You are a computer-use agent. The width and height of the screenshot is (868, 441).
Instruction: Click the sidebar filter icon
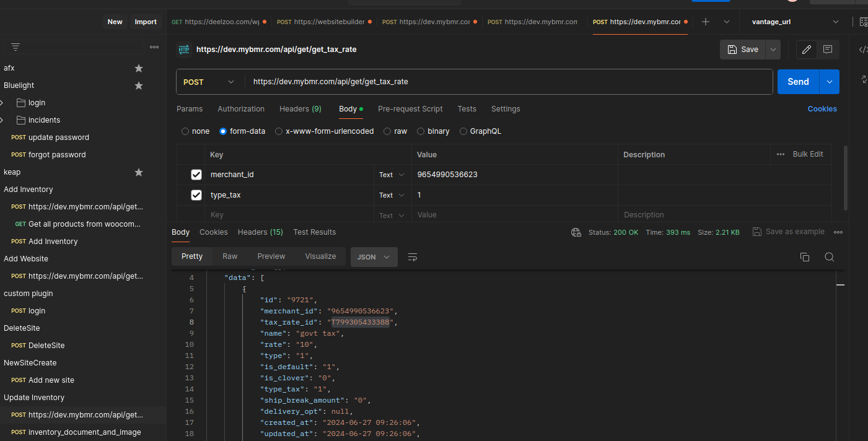click(x=15, y=47)
